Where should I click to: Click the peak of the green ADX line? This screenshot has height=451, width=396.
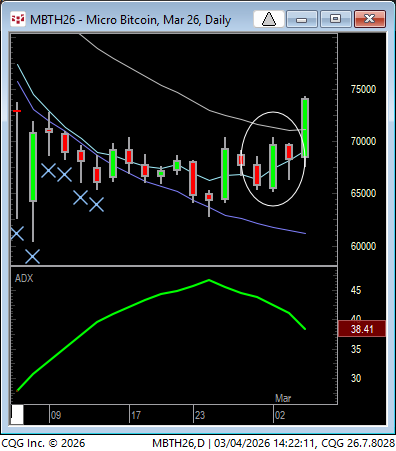point(209,280)
